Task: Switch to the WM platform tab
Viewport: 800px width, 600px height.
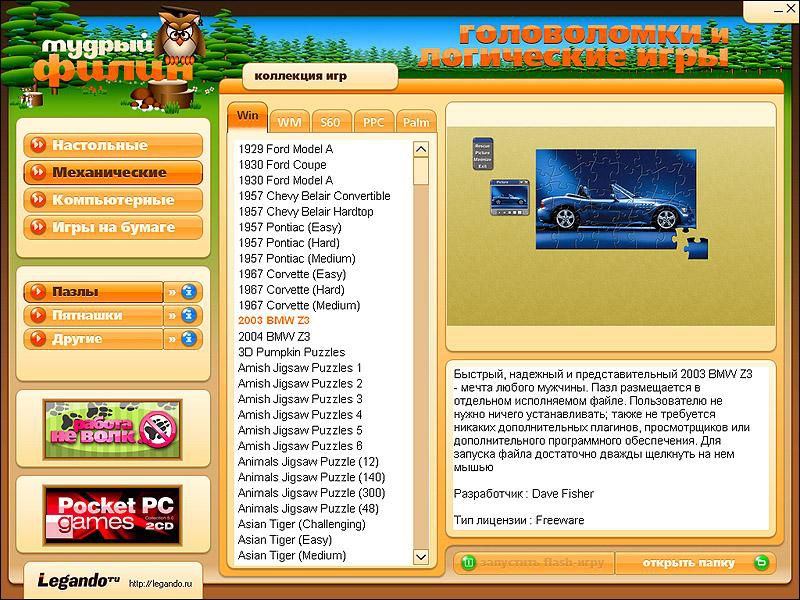Action: tap(289, 122)
